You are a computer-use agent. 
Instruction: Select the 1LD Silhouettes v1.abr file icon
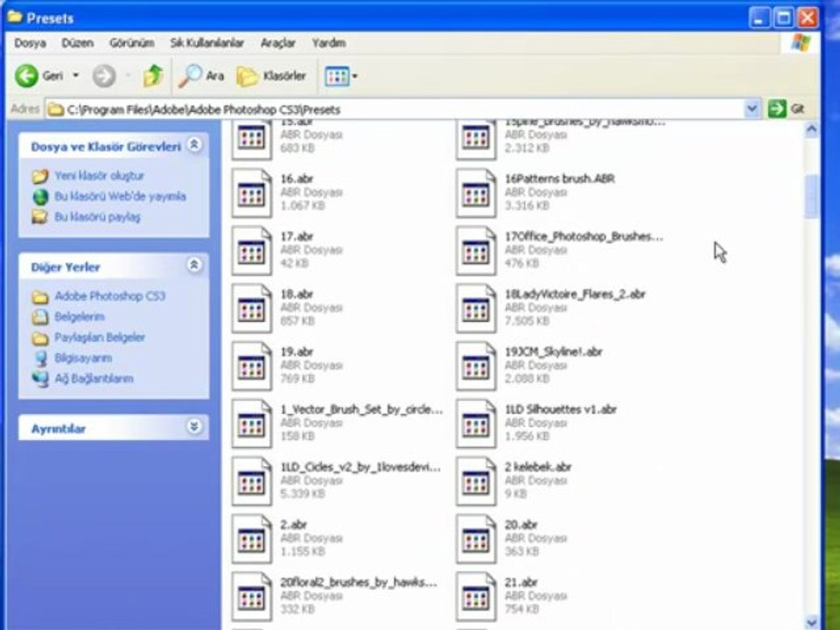pos(476,423)
